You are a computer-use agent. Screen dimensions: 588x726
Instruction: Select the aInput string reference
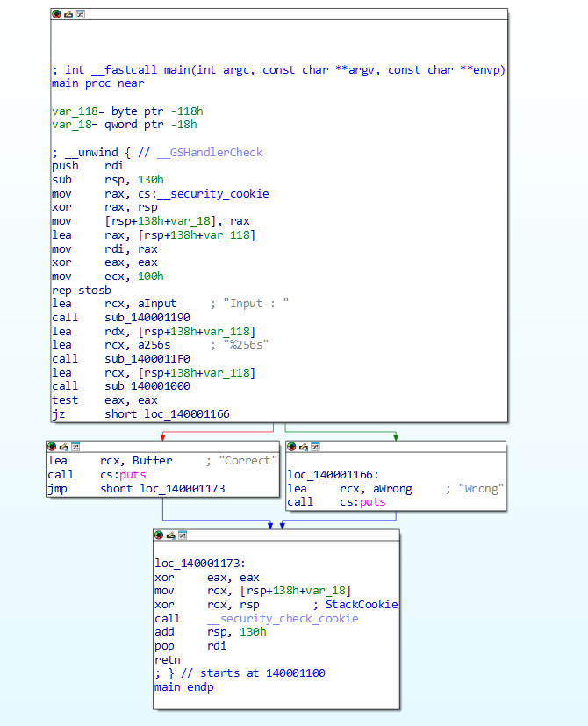[x=157, y=304]
